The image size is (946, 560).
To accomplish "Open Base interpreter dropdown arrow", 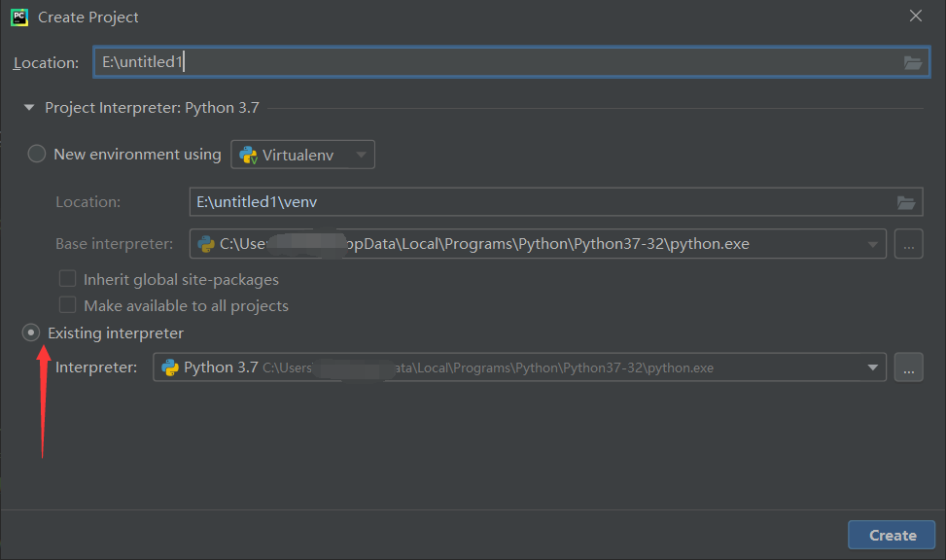I will (872, 244).
